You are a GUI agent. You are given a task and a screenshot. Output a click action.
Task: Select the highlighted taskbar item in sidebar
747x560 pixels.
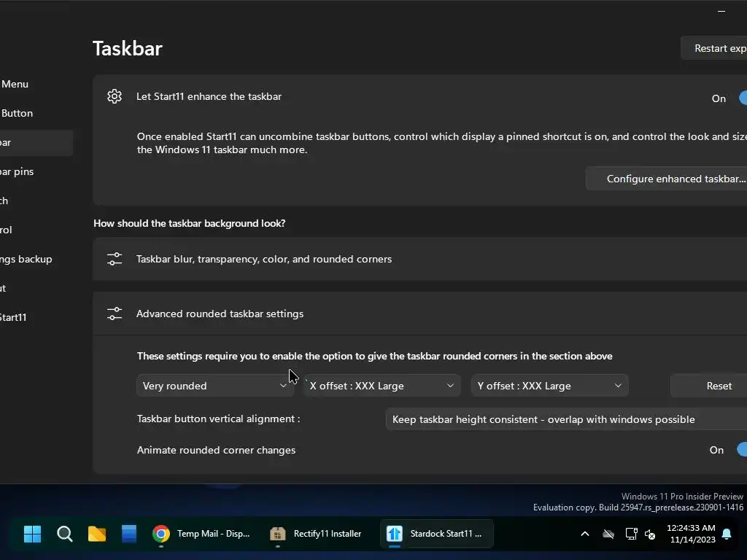[x=36, y=142]
